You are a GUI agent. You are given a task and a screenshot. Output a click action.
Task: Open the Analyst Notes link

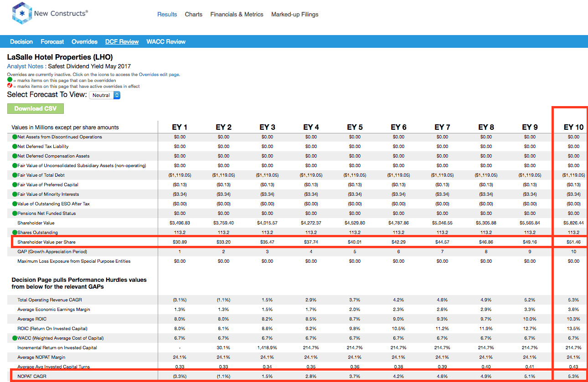(25, 66)
